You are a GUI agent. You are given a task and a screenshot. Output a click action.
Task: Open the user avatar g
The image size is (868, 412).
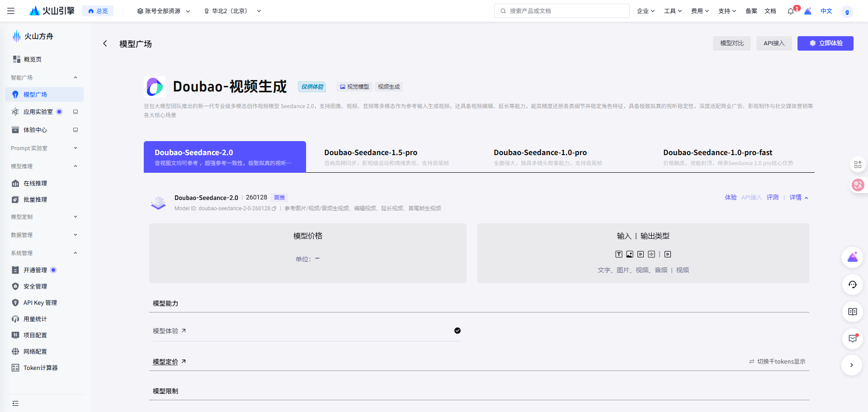tap(847, 12)
